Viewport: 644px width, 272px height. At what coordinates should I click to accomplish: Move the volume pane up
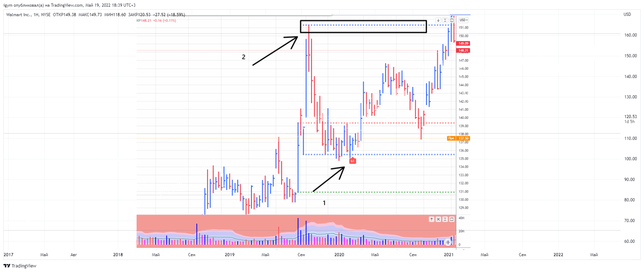click(432, 219)
